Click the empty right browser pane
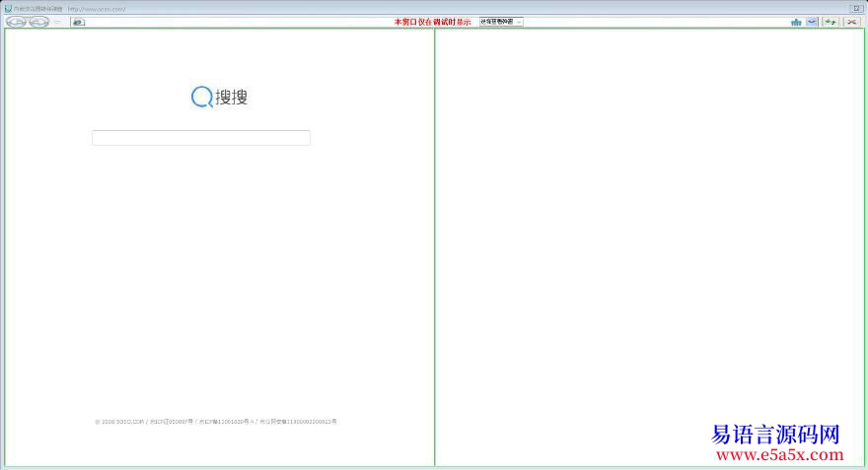This screenshot has width=868, height=470. coord(649,246)
